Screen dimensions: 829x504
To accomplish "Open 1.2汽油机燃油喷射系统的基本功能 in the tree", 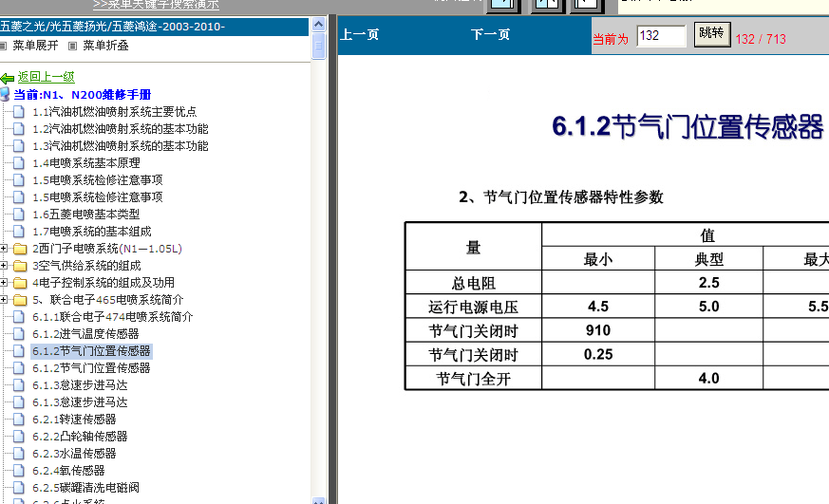I will click(121, 129).
